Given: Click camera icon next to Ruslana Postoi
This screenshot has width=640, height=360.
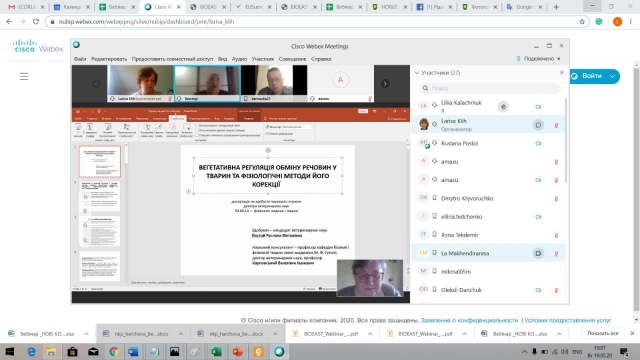Looking at the screenshot, I should click(x=538, y=144).
